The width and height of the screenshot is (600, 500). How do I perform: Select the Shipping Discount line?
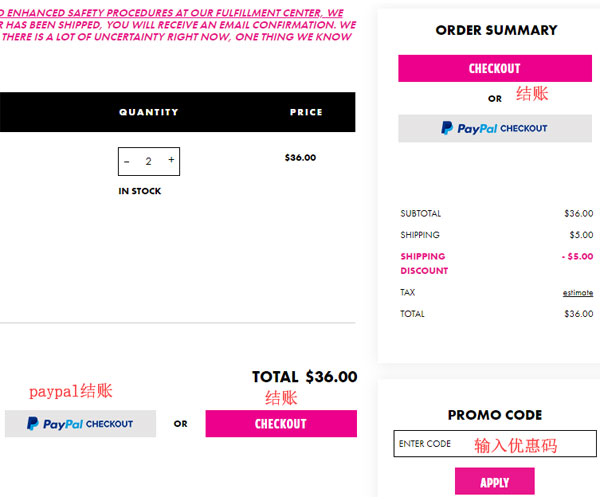pyautogui.click(x=497, y=263)
